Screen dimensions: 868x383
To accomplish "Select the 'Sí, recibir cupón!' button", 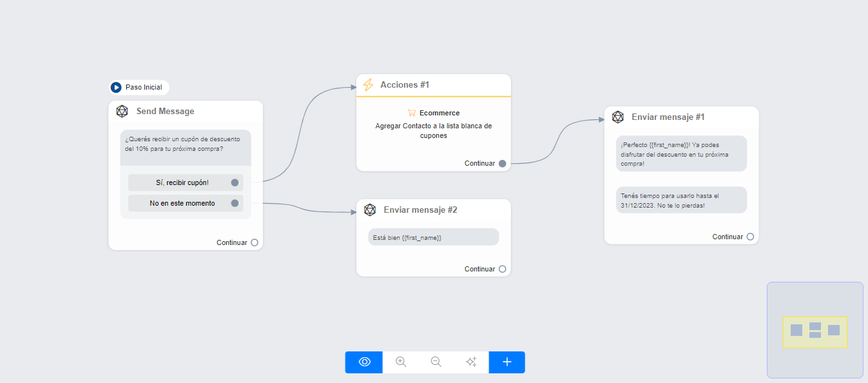I will pos(186,182).
